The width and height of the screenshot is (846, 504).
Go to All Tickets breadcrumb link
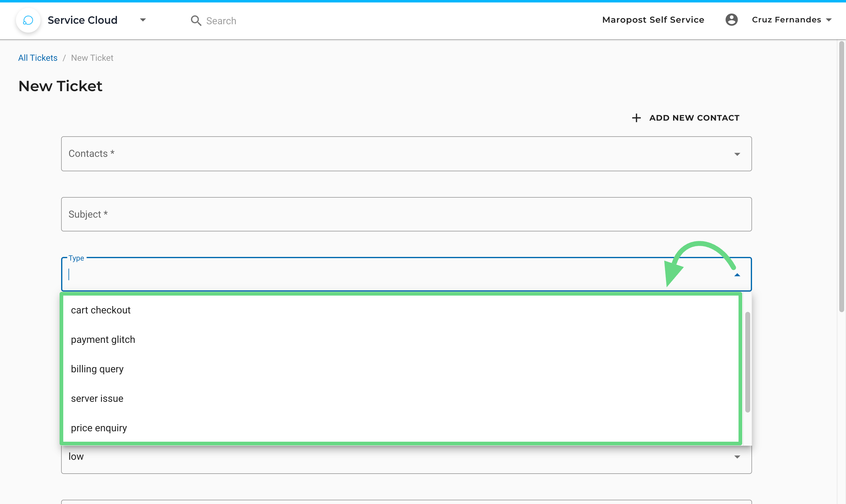coord(38,58)
